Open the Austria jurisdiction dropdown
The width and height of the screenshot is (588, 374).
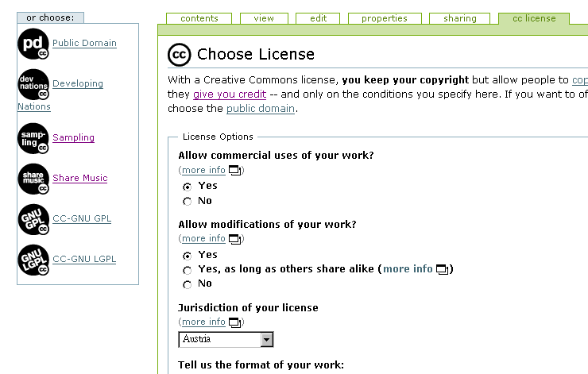click(267, 340)
